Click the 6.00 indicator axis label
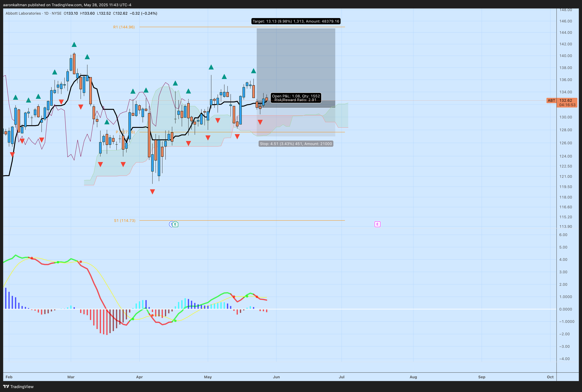This screenshot has height=392, width=582. coord(563,235)
